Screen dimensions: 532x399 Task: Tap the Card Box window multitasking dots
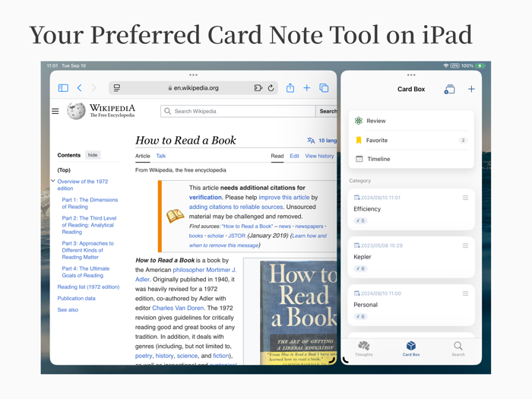pos(411,74)
